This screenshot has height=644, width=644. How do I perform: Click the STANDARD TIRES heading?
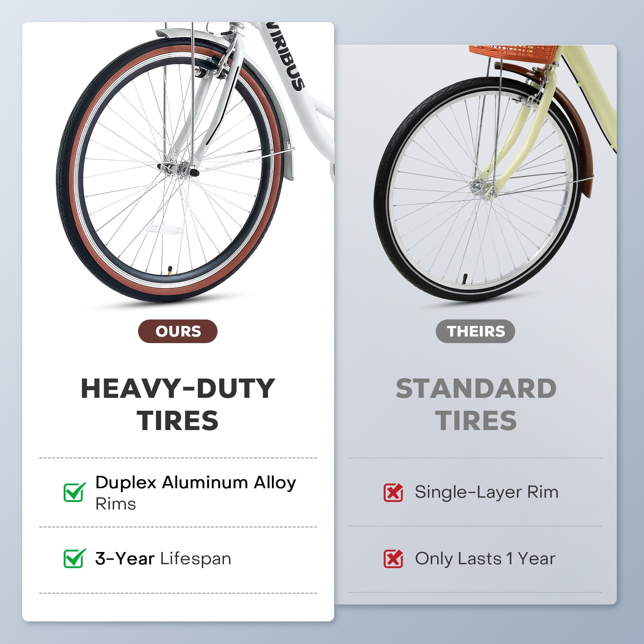[476, 404]
